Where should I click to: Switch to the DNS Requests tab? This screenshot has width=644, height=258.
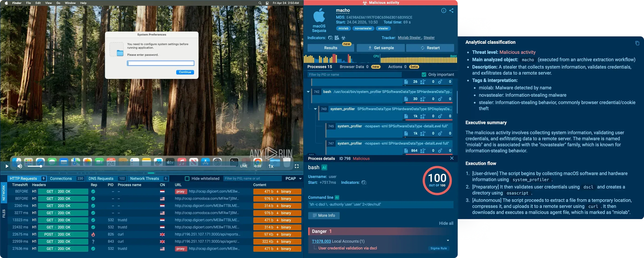click(107, 178)
